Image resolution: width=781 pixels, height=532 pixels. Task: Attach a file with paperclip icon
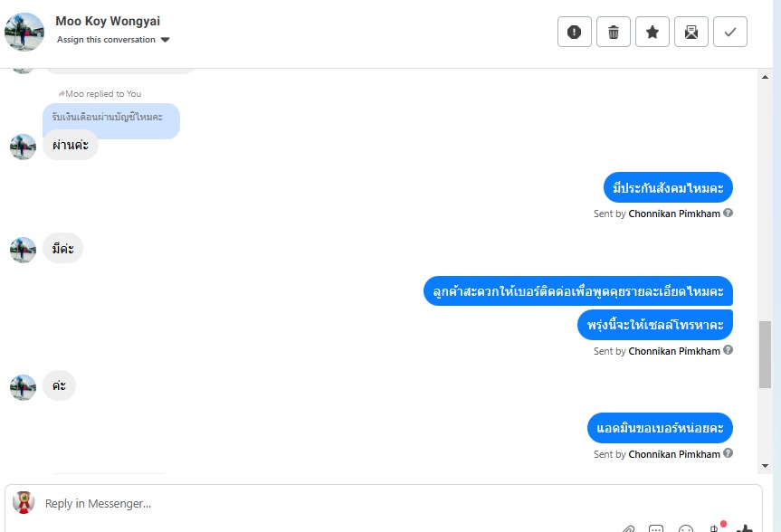pyautogui.click(x=628, y=528)
